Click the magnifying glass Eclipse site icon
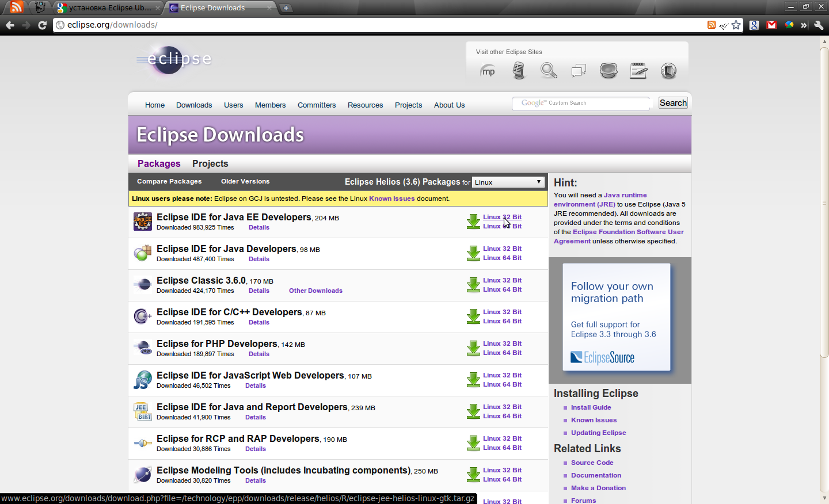This screenshot has height=504, width=829. coord(549,71)
